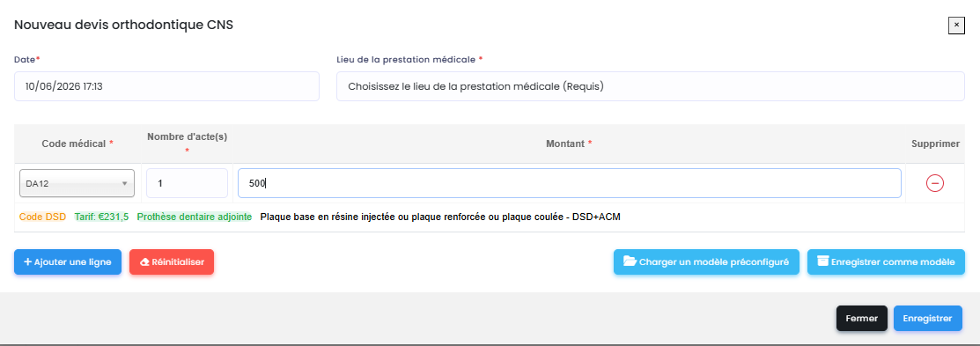Reset the form with the eraser button
This screenshot has height=346, width=980.
point(172,262)
